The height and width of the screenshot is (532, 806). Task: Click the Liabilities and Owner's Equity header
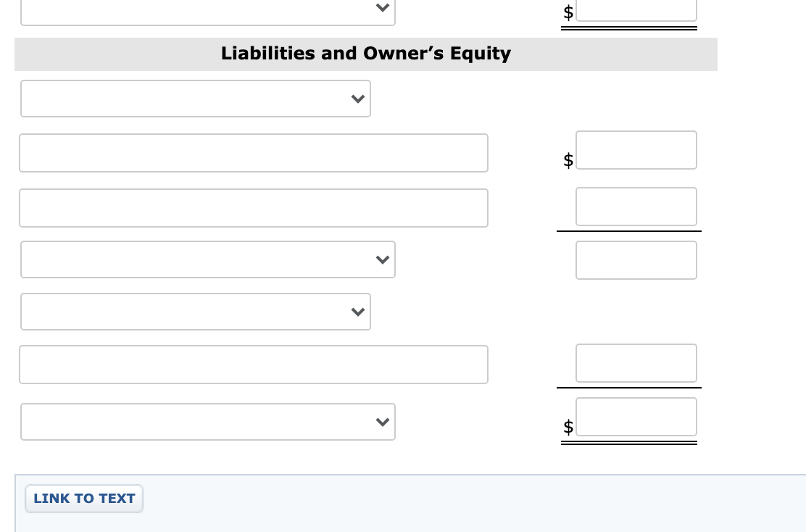pos(366,54)
